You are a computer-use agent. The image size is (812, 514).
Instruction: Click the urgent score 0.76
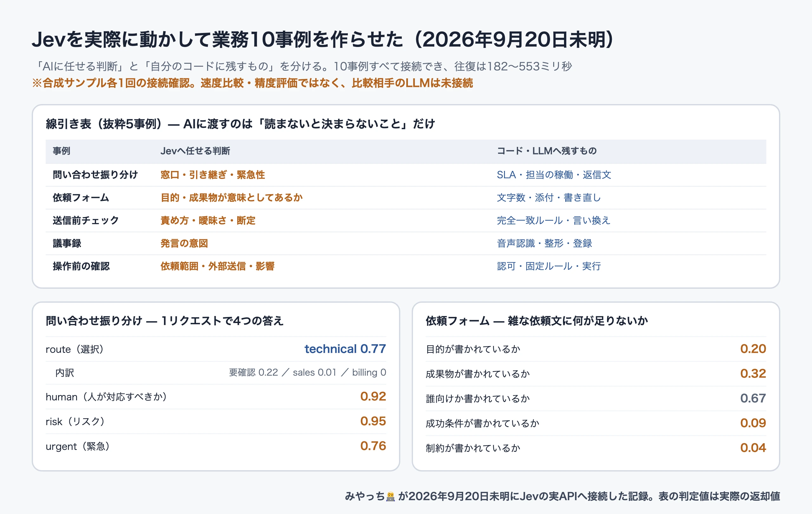pyautogui.click(x=373, y=446)
